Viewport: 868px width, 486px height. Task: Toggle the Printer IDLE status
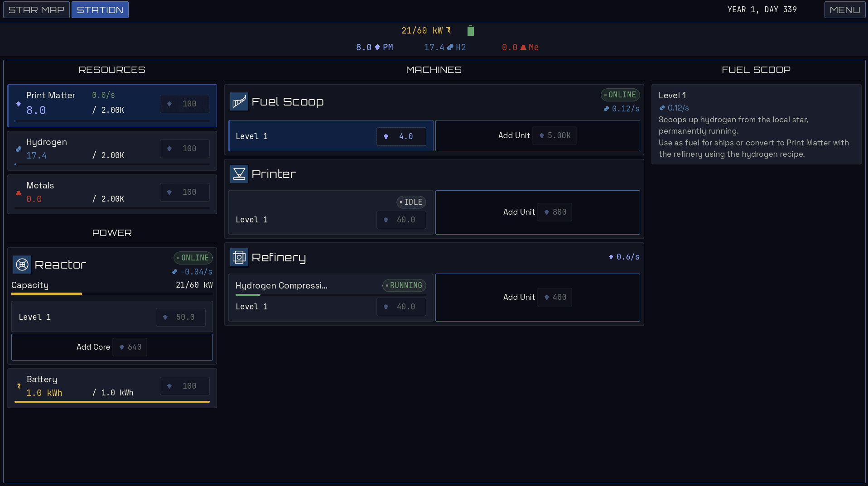tap(411, 202)
